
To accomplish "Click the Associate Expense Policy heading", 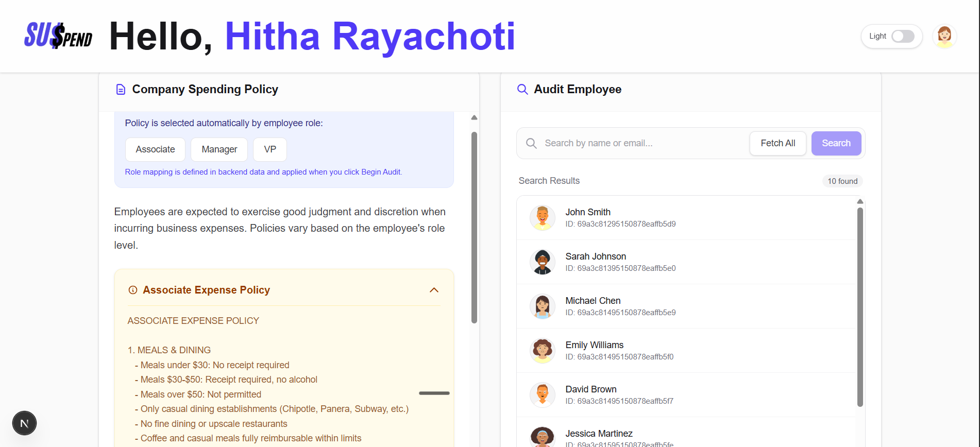I will pos(206,290).
